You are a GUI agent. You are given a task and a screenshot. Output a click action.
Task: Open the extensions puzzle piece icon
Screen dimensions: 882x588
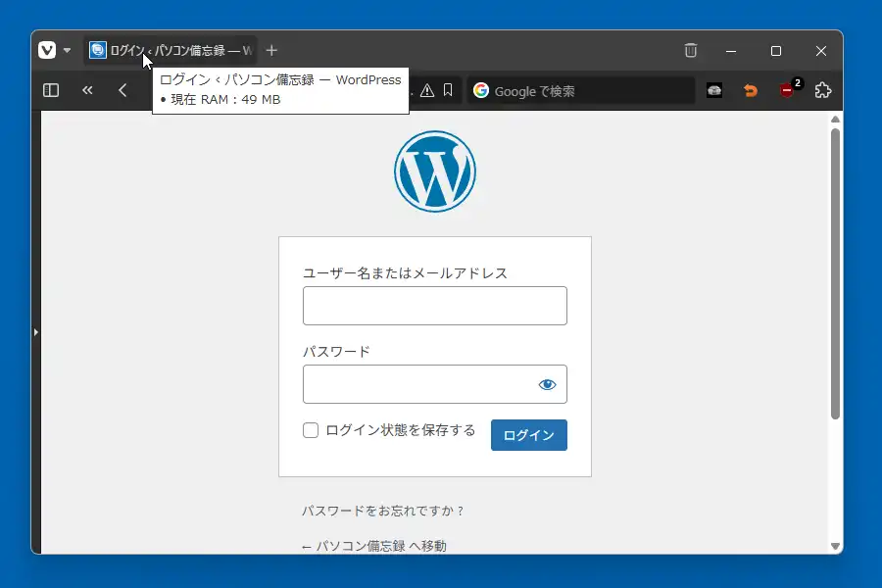point(823,90)
